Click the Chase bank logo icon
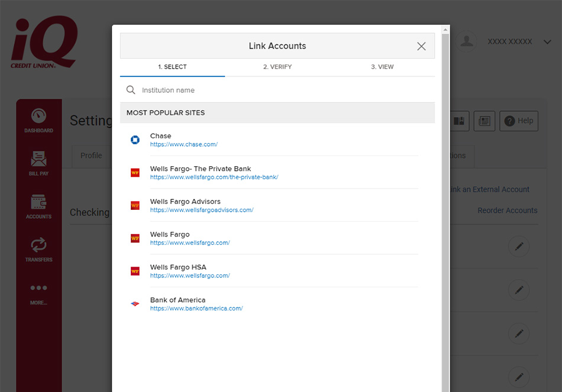562x392 pixels. 135,140
